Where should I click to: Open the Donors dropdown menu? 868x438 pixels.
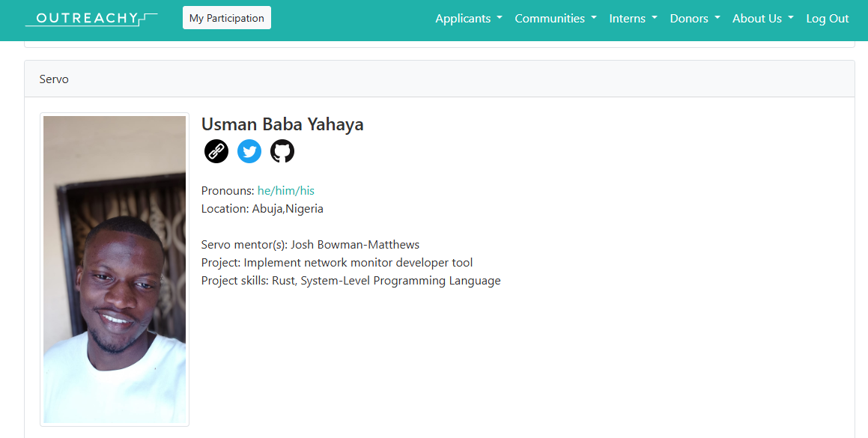click(695, 18)
